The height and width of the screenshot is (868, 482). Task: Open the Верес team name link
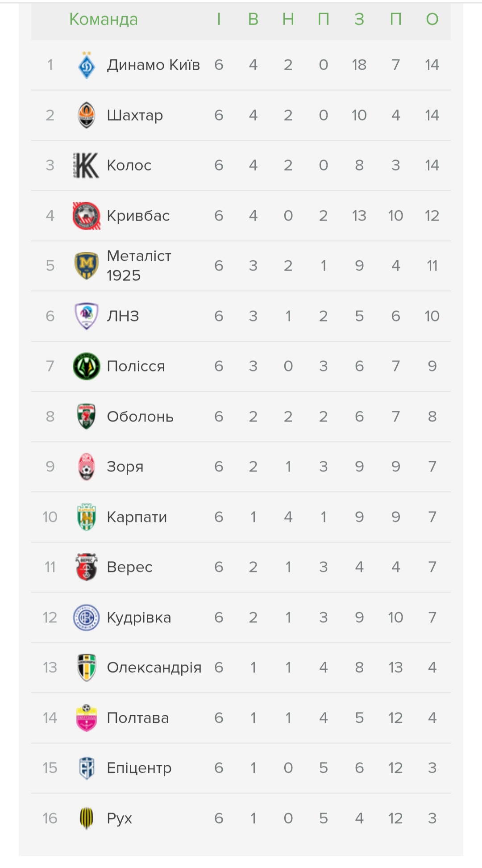point(129,567)
